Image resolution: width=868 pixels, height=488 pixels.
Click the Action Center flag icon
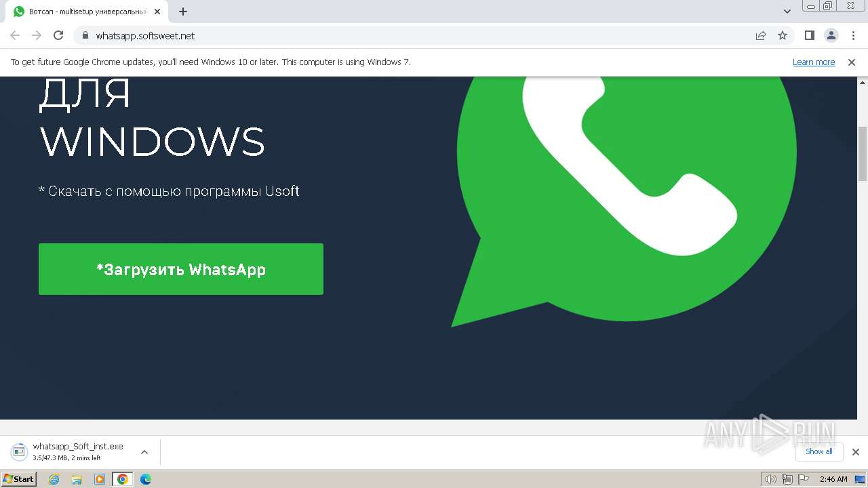coord(804,479)
